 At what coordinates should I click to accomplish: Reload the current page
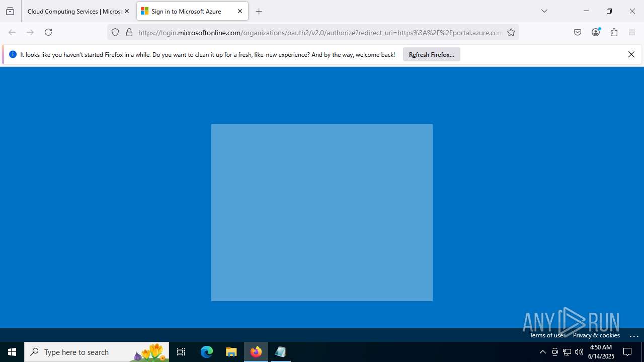coord(48,32)
